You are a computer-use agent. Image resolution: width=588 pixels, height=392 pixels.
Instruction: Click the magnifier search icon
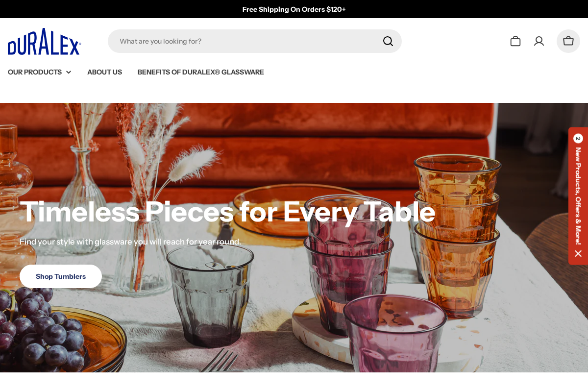(x=388, y=41)
